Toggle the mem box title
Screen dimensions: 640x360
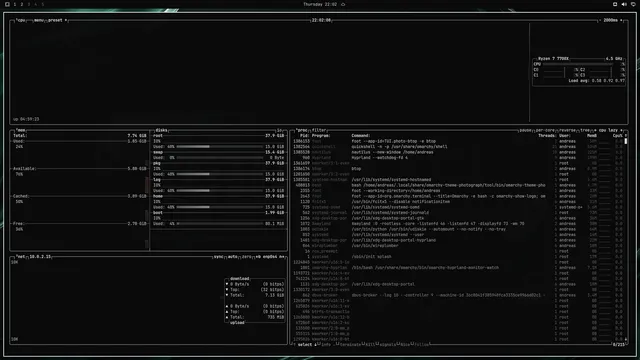pos(21,130)
